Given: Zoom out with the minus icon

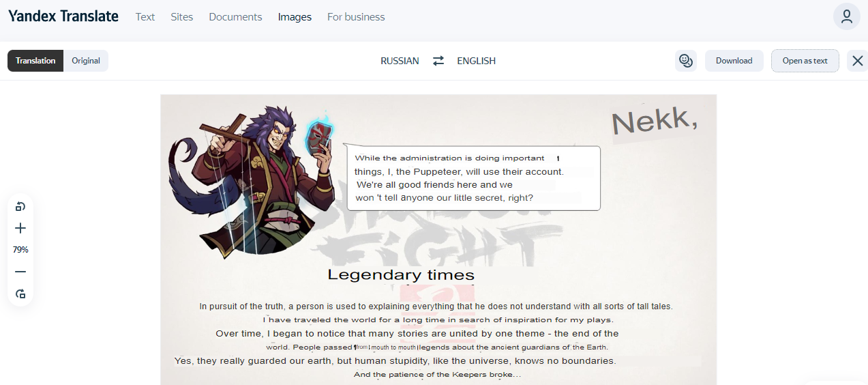Looking at the screenshot, I should coord(20,272).
